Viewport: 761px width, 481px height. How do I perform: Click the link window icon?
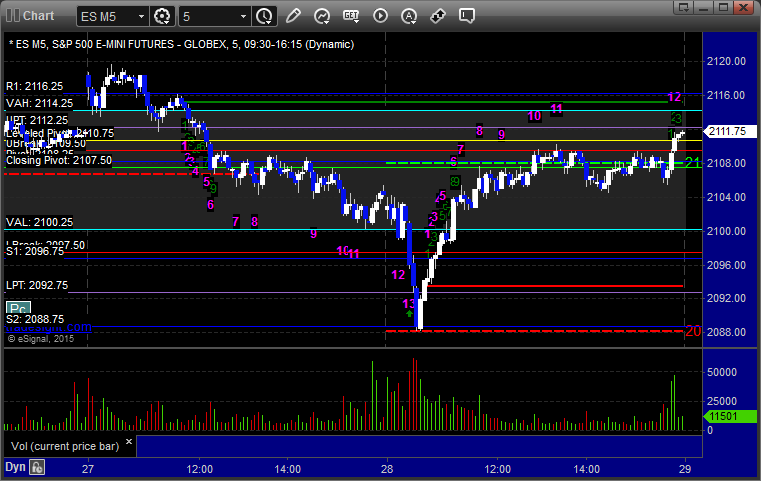point(437,16)
